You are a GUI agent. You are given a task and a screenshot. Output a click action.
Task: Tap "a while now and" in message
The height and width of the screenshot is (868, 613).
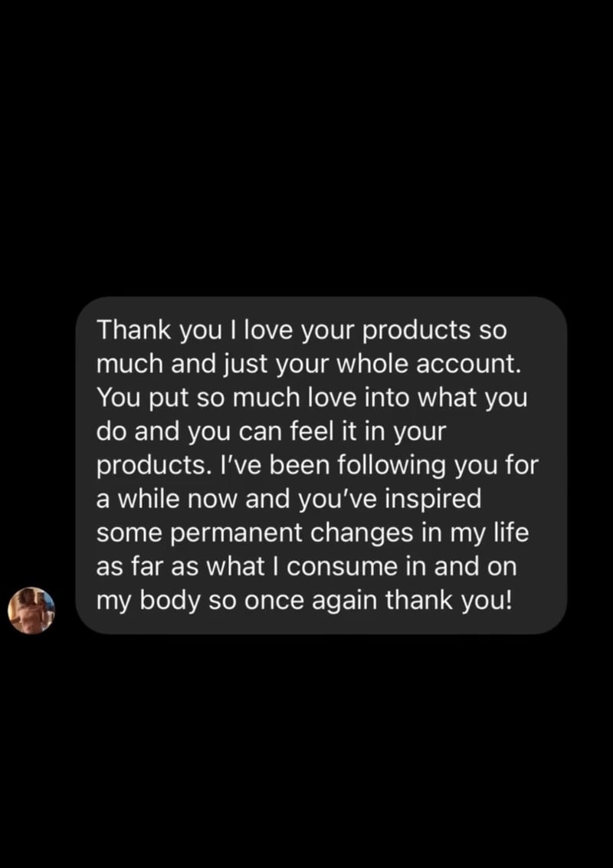[193, 500]
